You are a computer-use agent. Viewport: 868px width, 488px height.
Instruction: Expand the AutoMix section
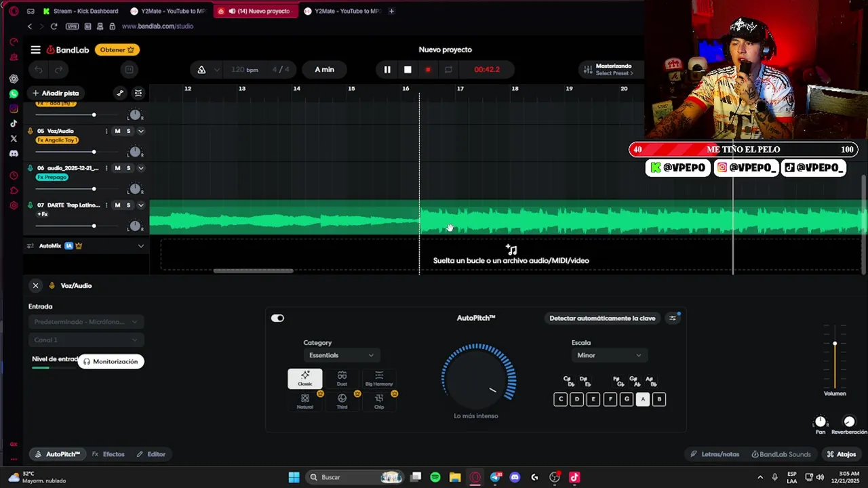coord(141,246)
